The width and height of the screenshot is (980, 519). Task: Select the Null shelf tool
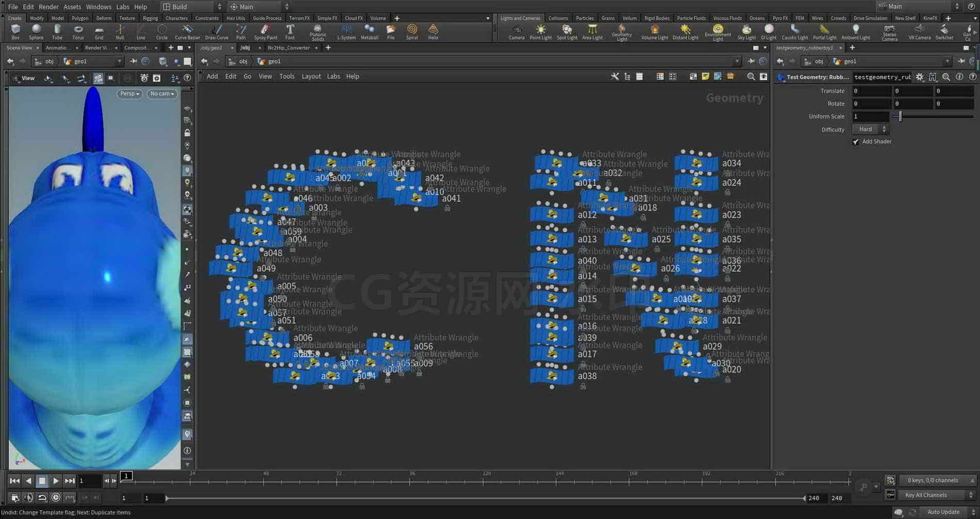(x=120, y=31)
